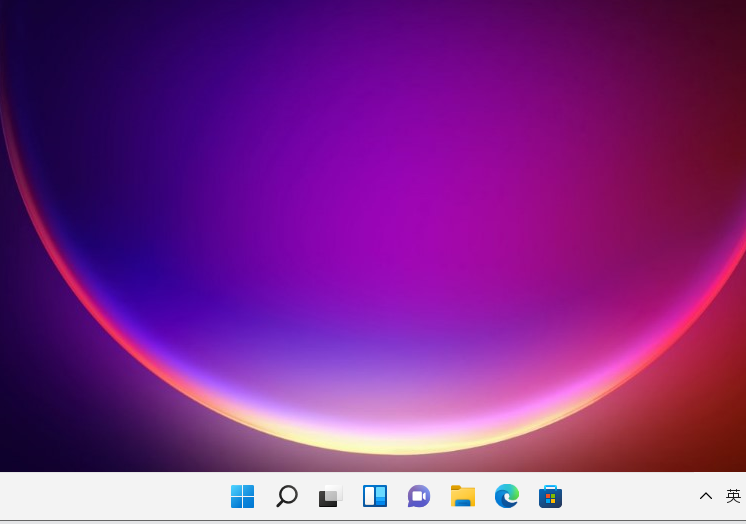
Task: Click the blue-green swirl browser icon
Action: pos(507,496)
